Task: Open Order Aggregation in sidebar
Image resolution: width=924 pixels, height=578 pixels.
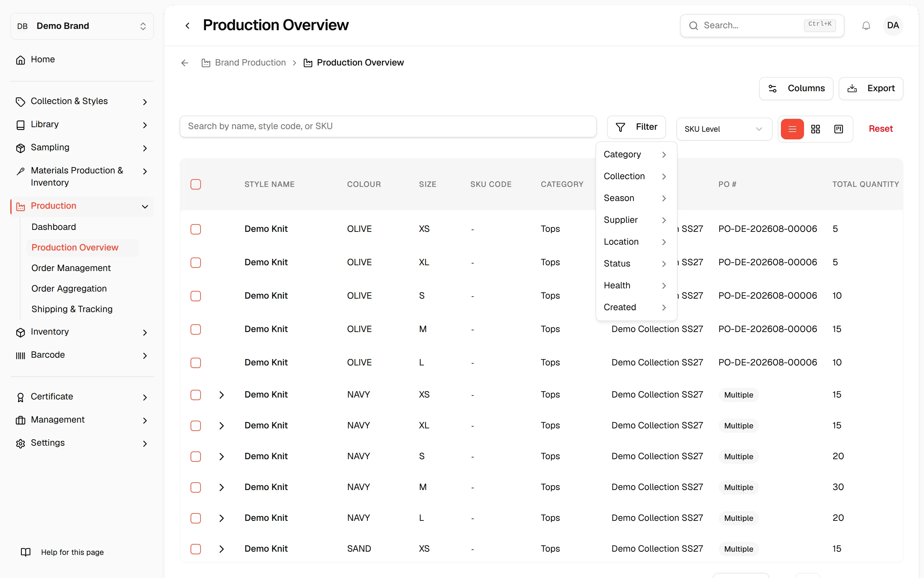Action: pyautogui.click(x=69, y=289)
